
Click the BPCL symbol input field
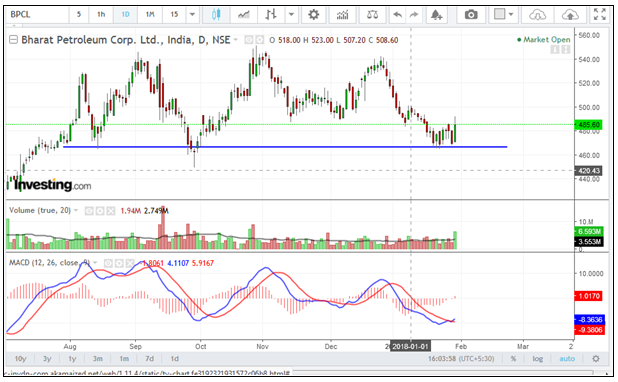point(37,15)
